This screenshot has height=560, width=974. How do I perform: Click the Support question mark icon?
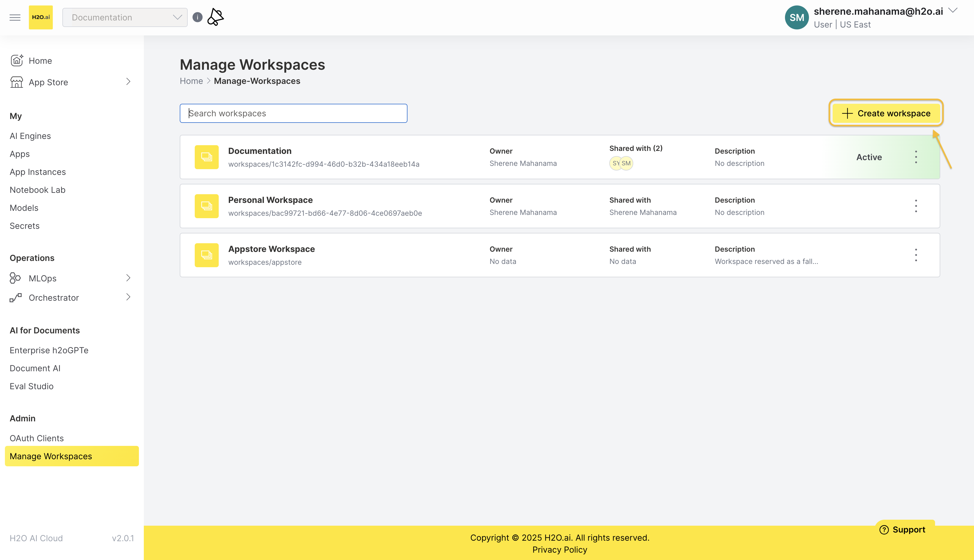[x=884, y=529]
